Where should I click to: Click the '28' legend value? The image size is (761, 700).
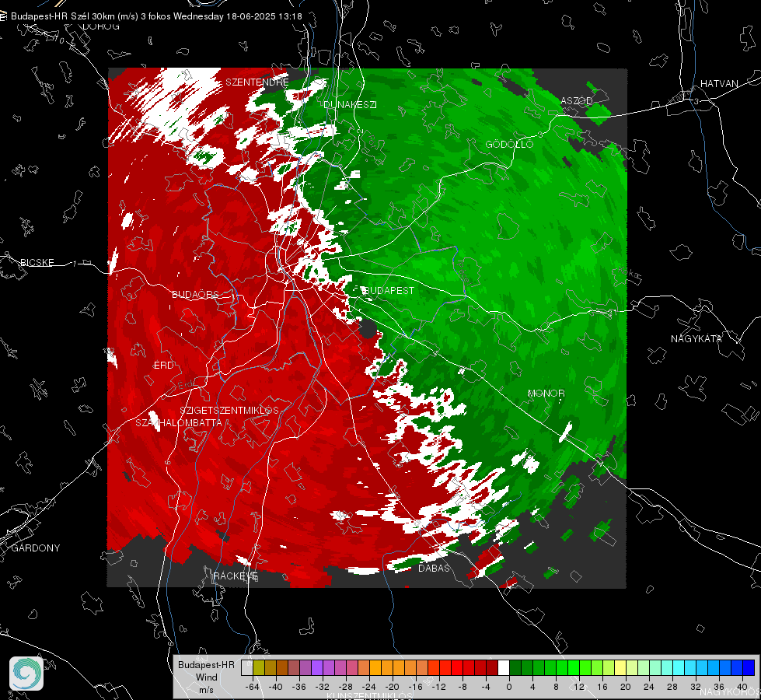(x=672, y=687)
